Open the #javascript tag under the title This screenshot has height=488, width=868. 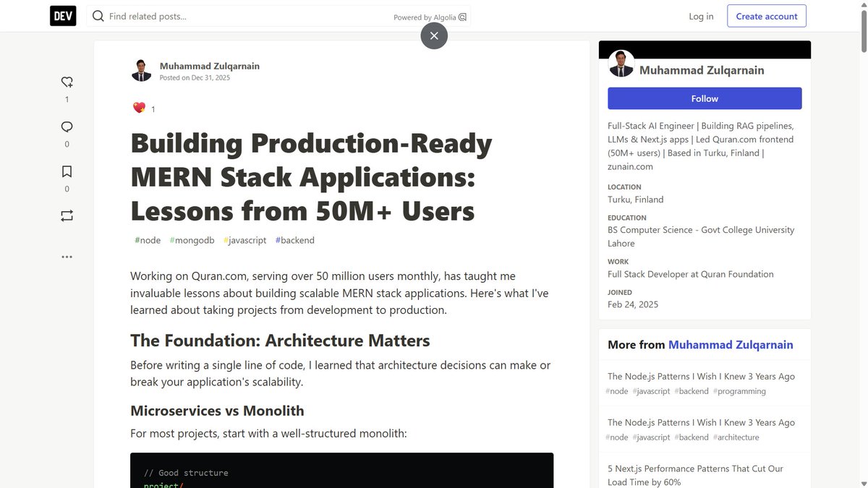click(x=244, y=240)
